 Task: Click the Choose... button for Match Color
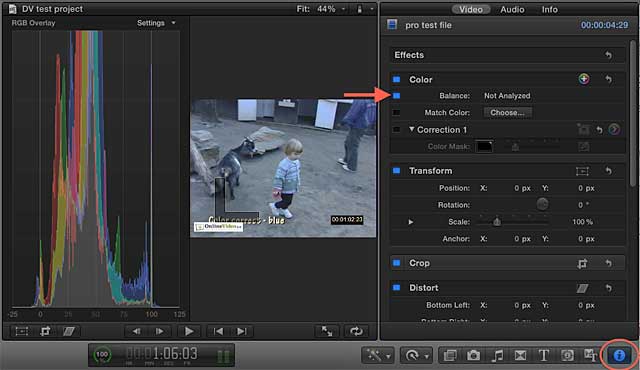click(x=507, y=113)
